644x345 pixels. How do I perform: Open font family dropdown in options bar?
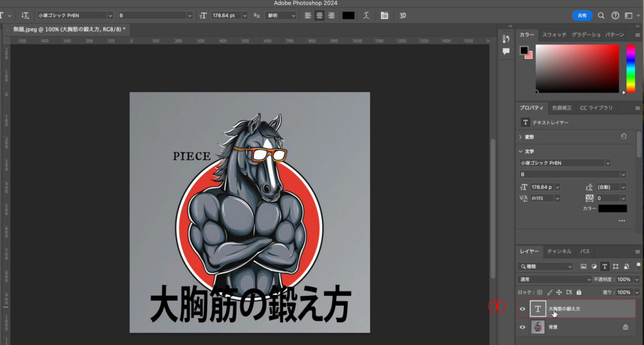tap(110, 16)
